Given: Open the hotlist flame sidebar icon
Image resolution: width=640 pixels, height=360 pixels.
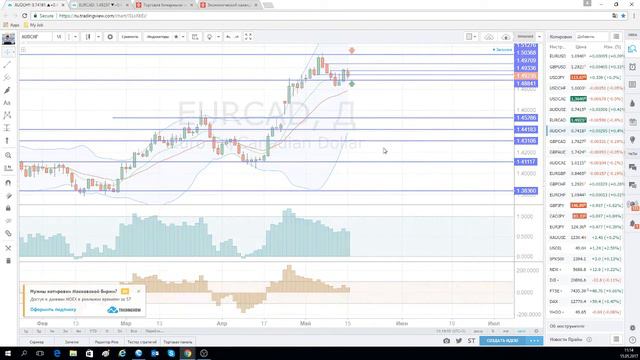Looking at the screenshot, I should [632, 103].
